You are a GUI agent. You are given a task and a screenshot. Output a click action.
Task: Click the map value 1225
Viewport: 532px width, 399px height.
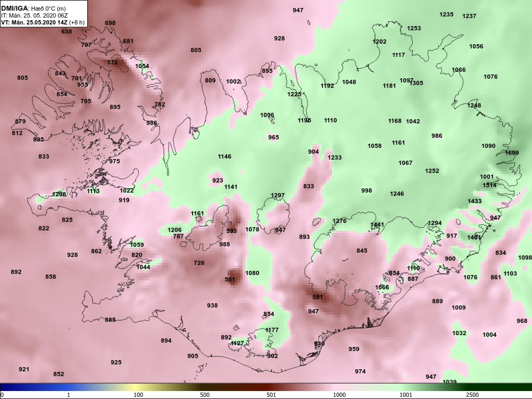coord(294,94)
